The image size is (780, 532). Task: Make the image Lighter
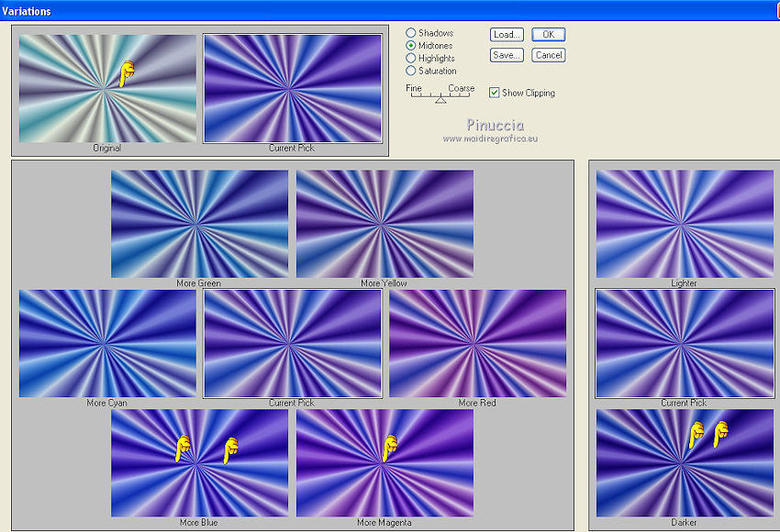(x=685, y=224)
